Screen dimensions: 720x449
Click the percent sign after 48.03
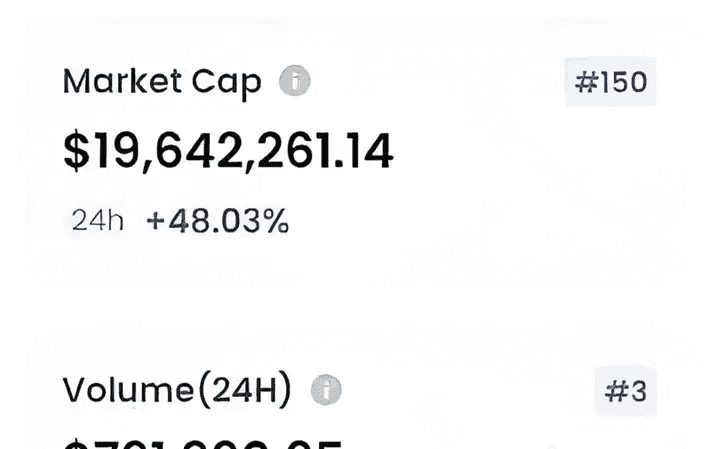coord(277,221)
